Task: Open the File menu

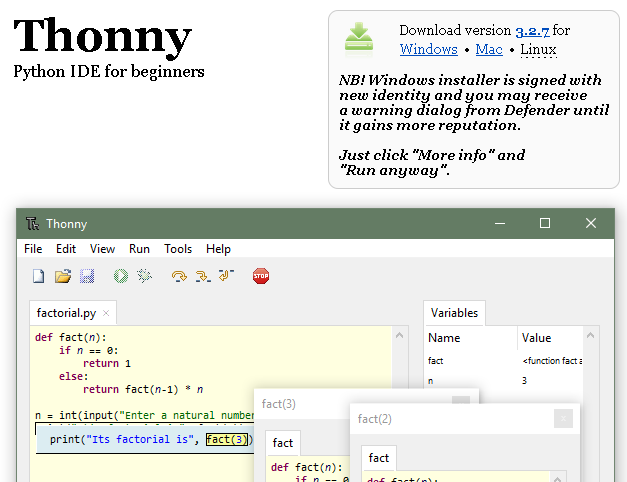Action: 33,249
